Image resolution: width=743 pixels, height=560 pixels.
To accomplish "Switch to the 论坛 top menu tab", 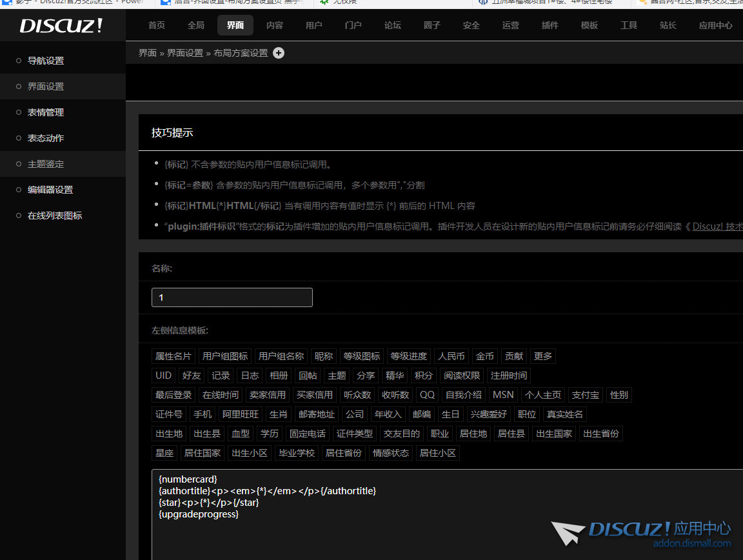I will pos(392,25).
